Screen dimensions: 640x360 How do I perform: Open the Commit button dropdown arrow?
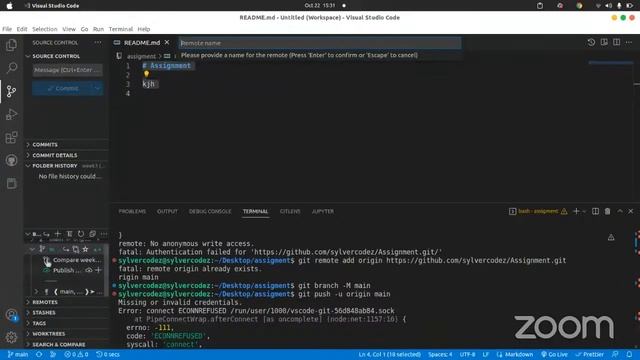98,88
